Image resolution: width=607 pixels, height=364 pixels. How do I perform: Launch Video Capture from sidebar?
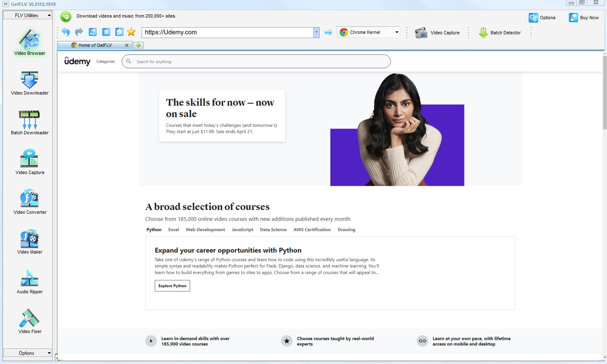pos(30,162)
